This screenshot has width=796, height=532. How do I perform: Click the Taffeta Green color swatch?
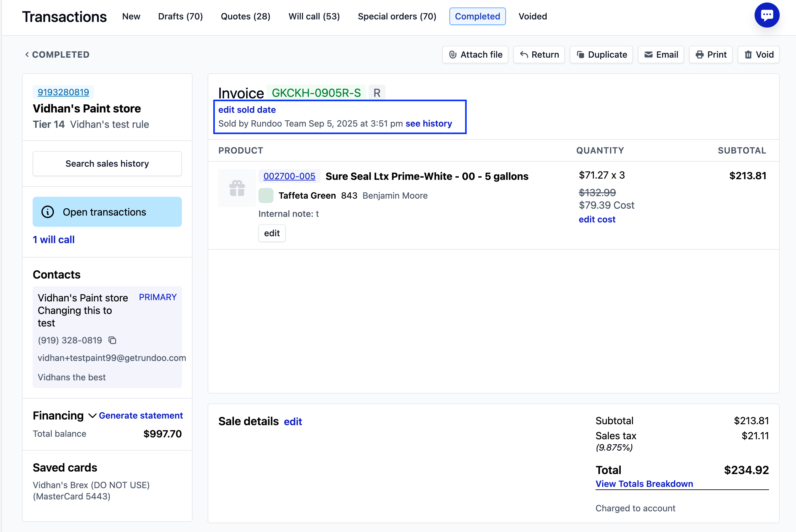tap(266, 196)
